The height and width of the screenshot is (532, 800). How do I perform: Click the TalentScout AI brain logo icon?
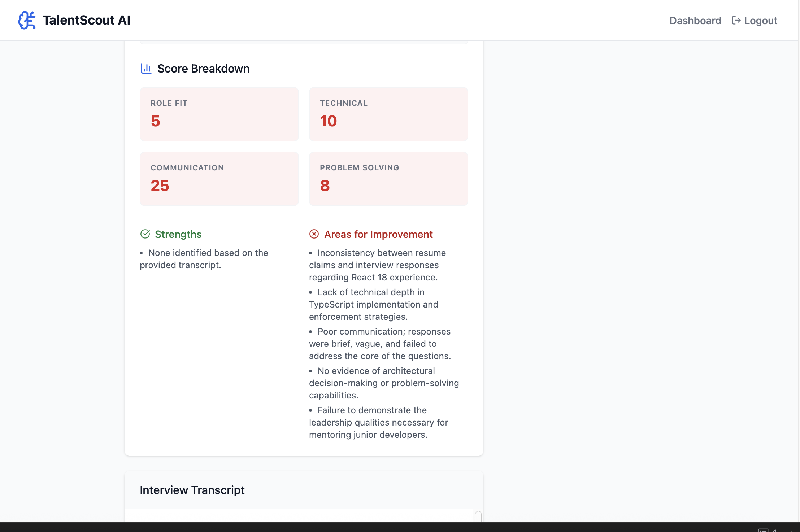click(27, 20)
